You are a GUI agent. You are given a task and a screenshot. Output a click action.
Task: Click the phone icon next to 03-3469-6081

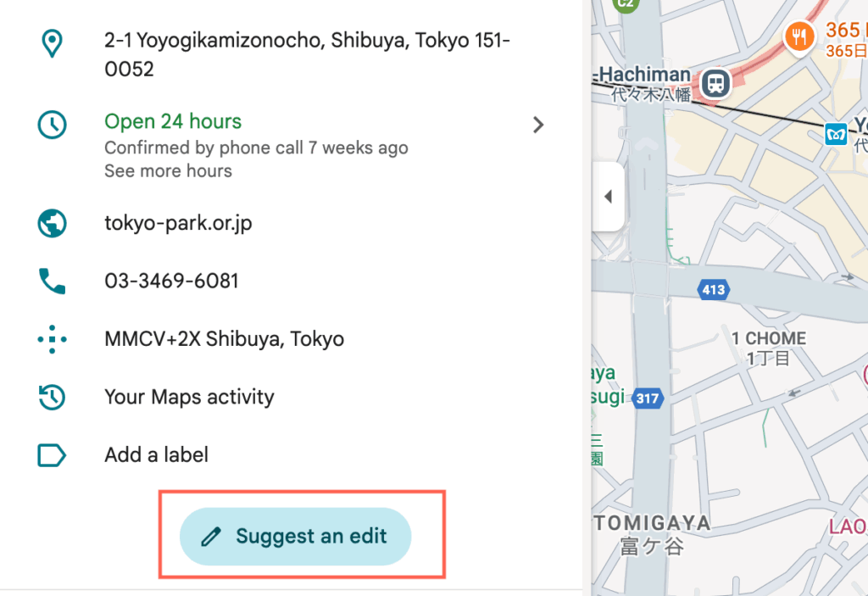click(x=52, y=281)
